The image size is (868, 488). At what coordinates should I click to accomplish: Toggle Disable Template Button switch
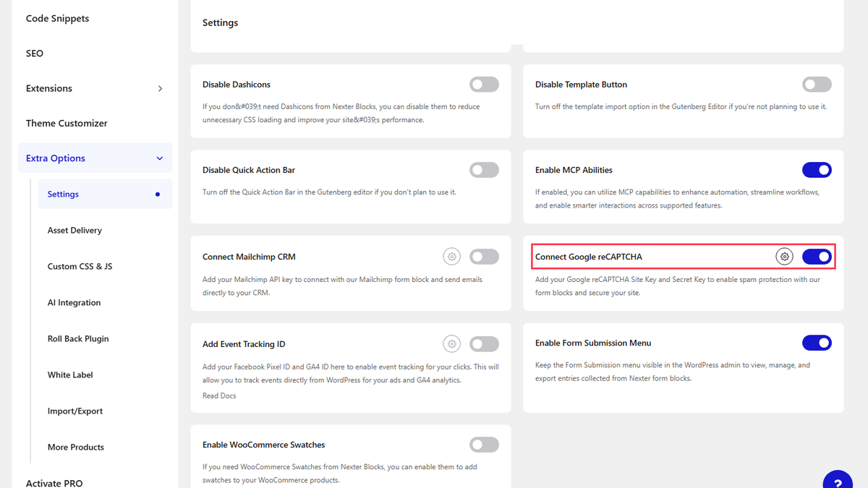(817, 85)
